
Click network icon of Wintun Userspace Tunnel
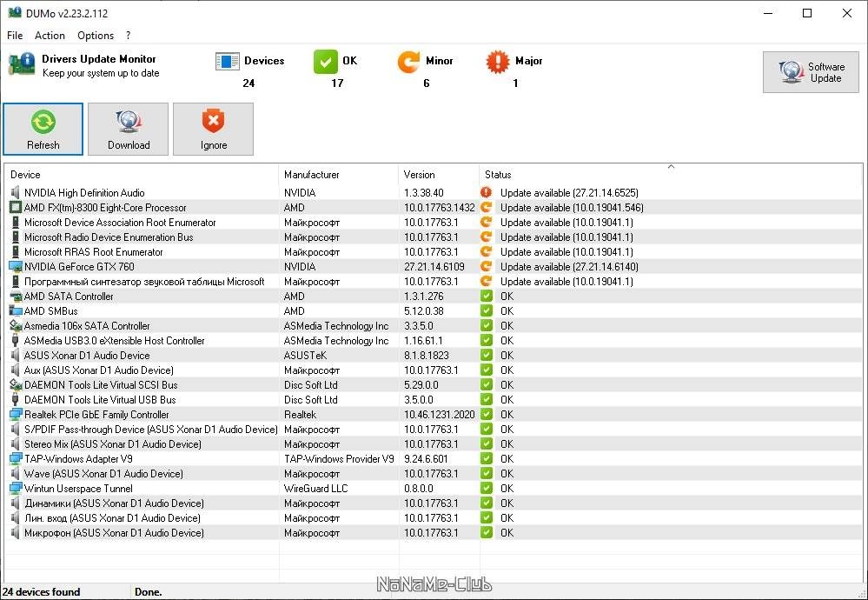click(x=16, y=489)
